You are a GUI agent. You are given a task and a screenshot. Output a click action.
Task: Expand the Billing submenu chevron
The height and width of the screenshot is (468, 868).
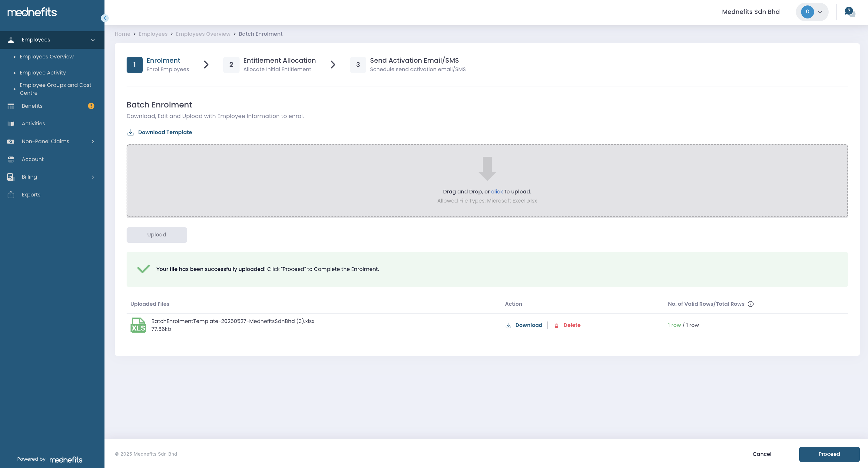point(93,177)
